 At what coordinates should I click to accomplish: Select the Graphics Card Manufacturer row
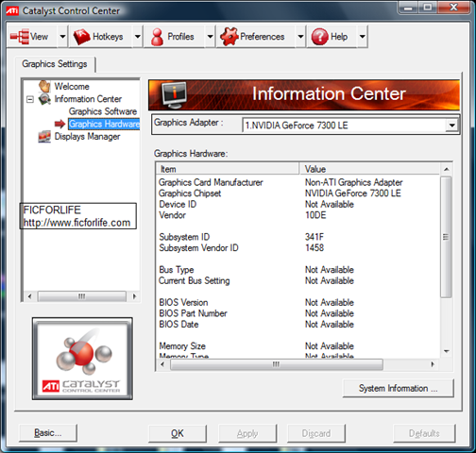pos(297,182)
